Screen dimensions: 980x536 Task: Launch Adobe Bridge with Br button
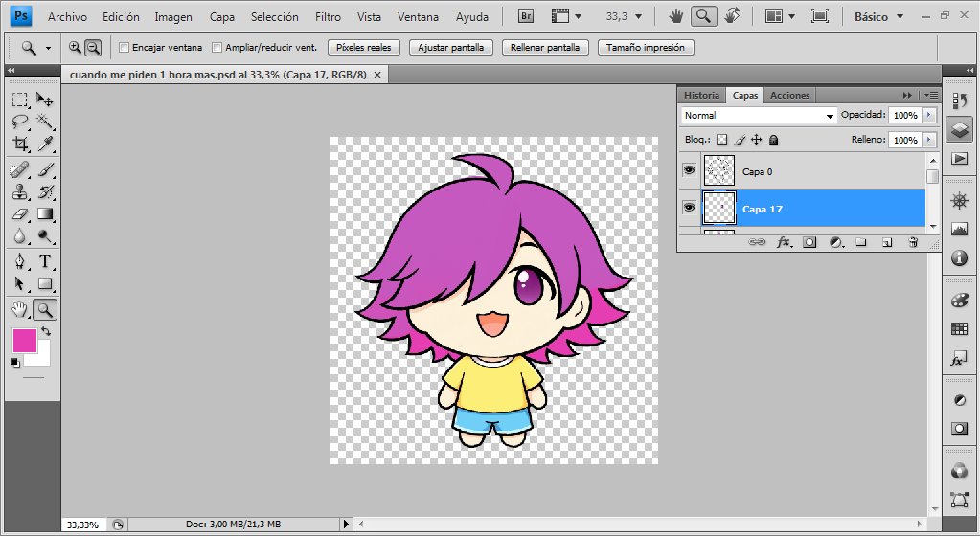526,16
